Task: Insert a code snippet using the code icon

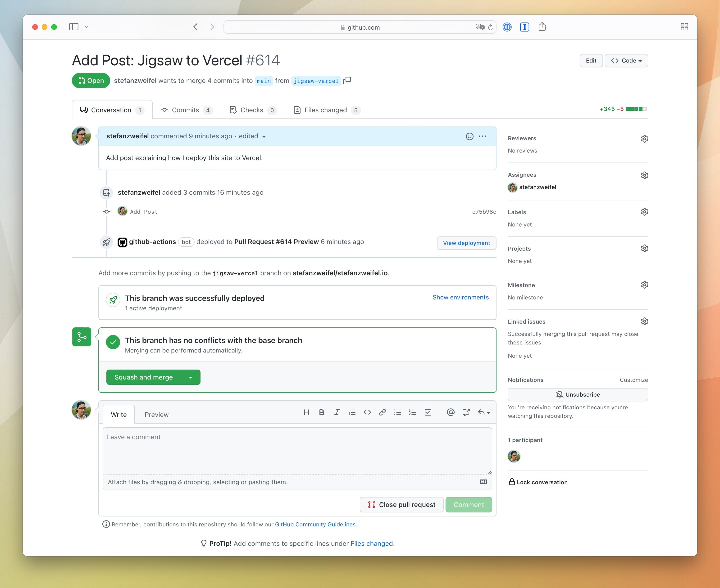Action: (x=367, y=412)
